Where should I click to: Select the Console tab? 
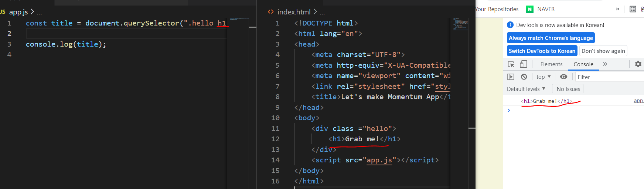(x=583, y=64)
